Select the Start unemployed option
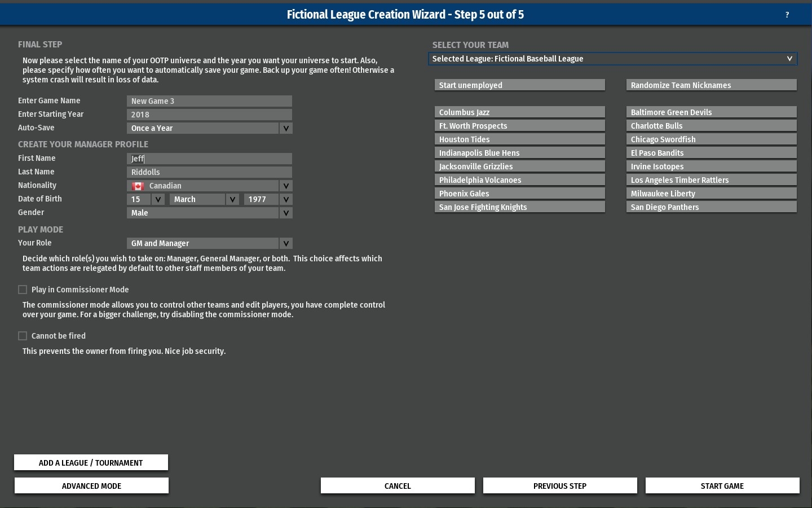The image size is (812, 508). click(519, 85)
